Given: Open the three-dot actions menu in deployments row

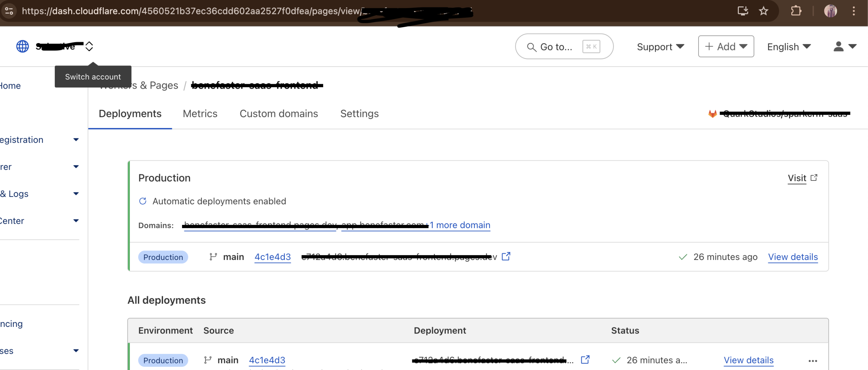Looking at the screenshot, I should pos(813,361).
